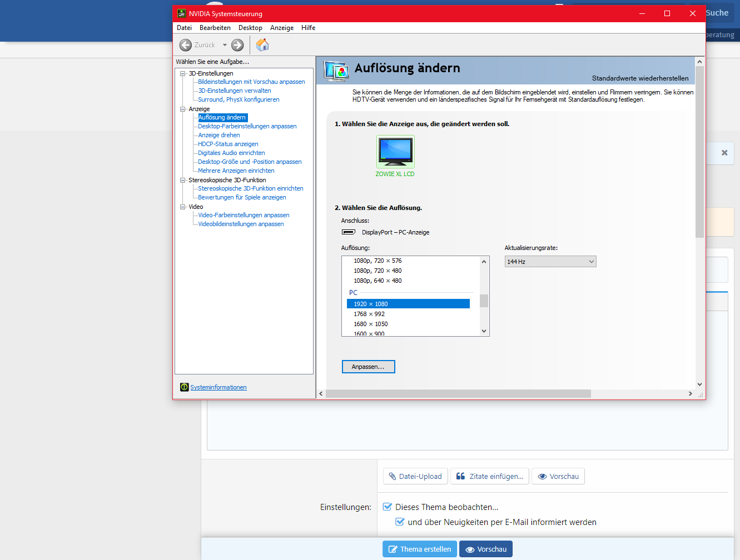The height and width of the screenshot is (560, 740).
Task: Click the eye Vorschau button beside Zitate
Action: click(x=558, y=476)
